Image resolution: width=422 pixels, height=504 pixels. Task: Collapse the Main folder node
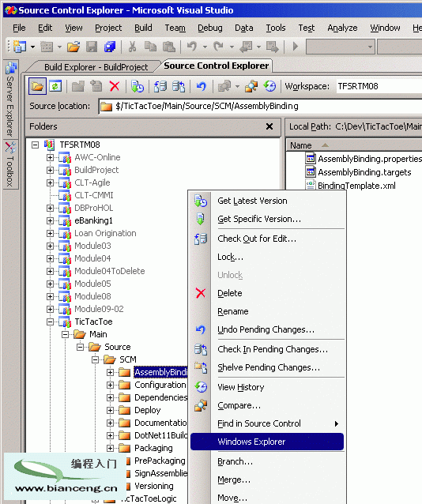(65, 335)
